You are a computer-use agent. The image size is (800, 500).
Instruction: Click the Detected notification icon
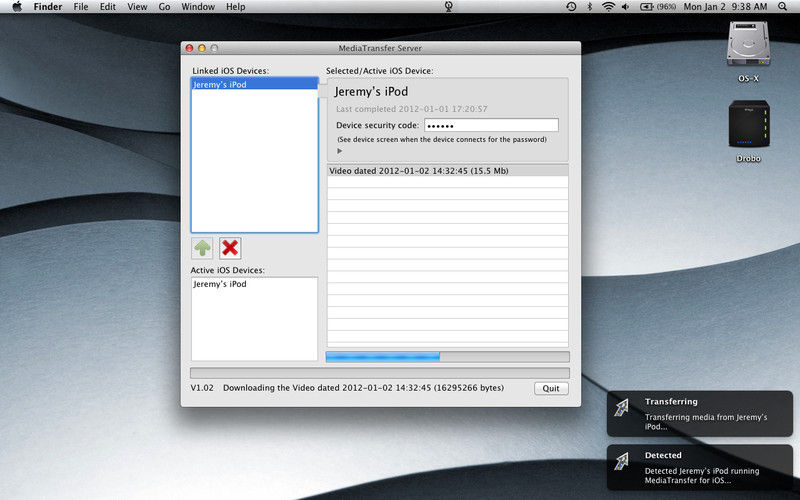click(x=621, y=462)
